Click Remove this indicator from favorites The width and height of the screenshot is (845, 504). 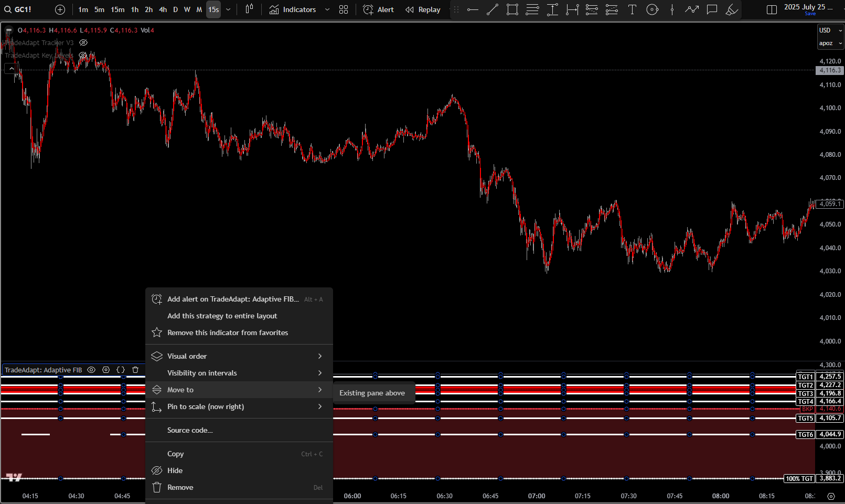point(227,333)
